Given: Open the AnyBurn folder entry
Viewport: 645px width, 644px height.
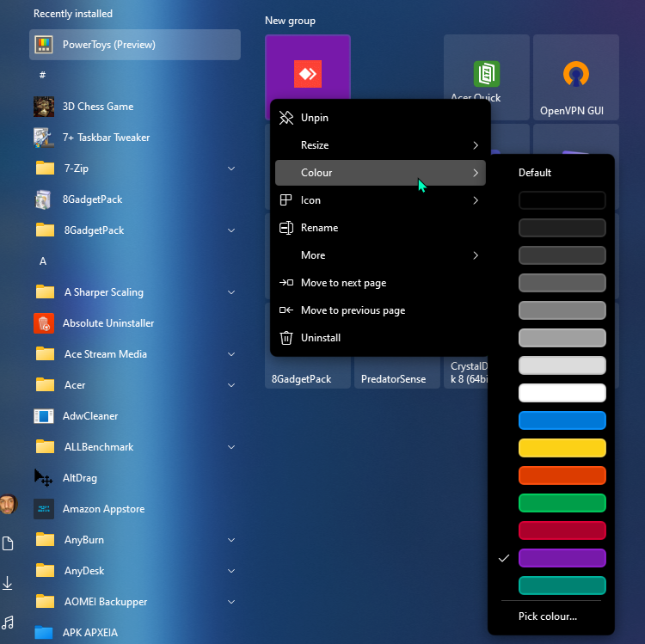Looking at the screenshot, I should (135, 540).
